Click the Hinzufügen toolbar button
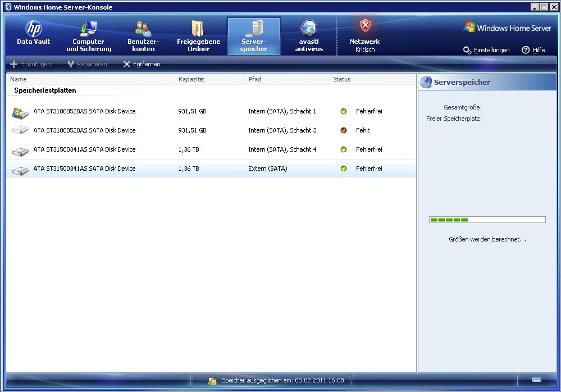The image size is (561, 392). (31, 65)
